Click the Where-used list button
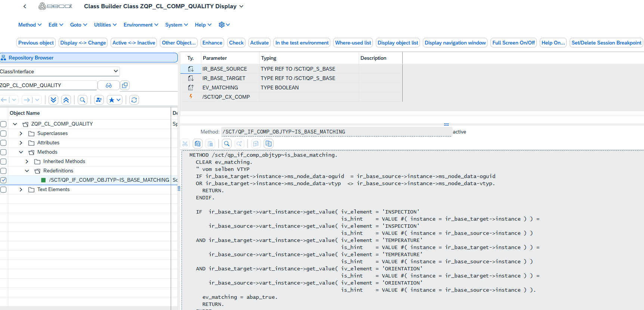This screenshot has width=644, height=310. point(353,43)
